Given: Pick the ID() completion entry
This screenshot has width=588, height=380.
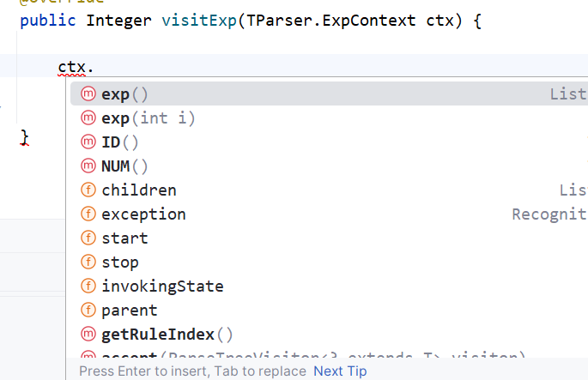Looking at the screenshot, I should coord(329,142).
